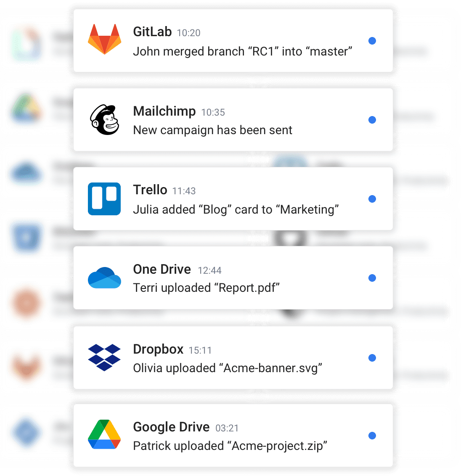466x476 pixels.
Task: Click the Google Drive triangle icon
Action: coord(104,434)
